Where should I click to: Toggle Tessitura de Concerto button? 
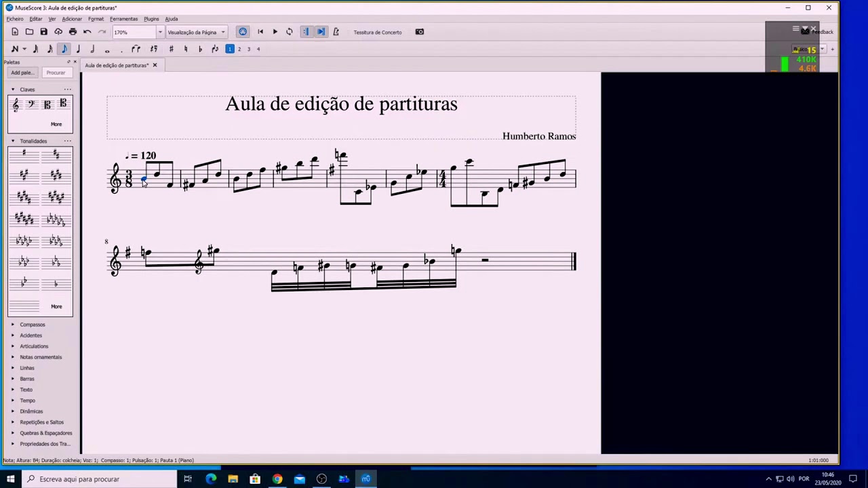click(378, 32)
